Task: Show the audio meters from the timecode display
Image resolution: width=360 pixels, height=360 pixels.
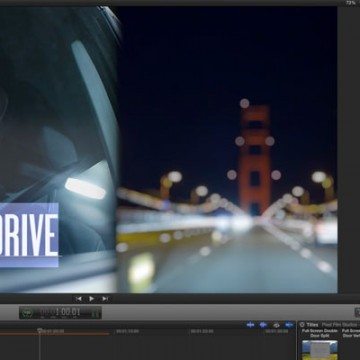Action: tap(96, 313)
